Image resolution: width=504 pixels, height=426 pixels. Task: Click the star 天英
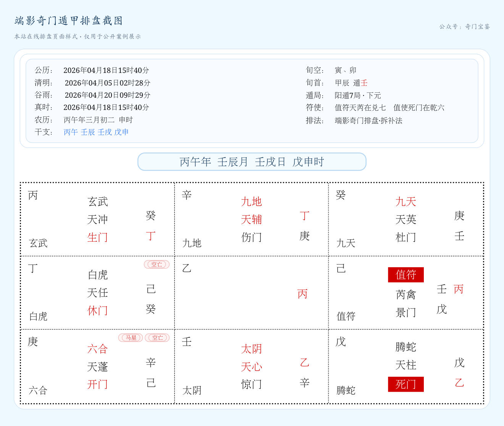406,219
